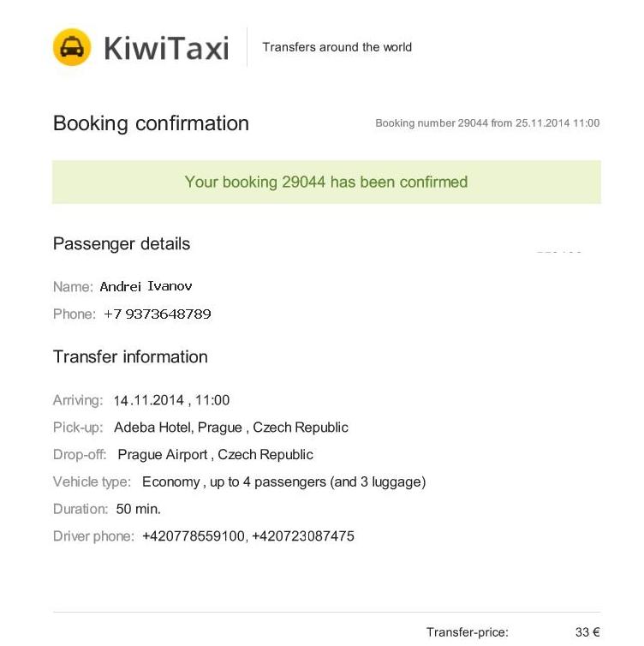The image size is (644, 646).
Task: Click the first driver phone +420778559100
Action: [x=194, y=536]
